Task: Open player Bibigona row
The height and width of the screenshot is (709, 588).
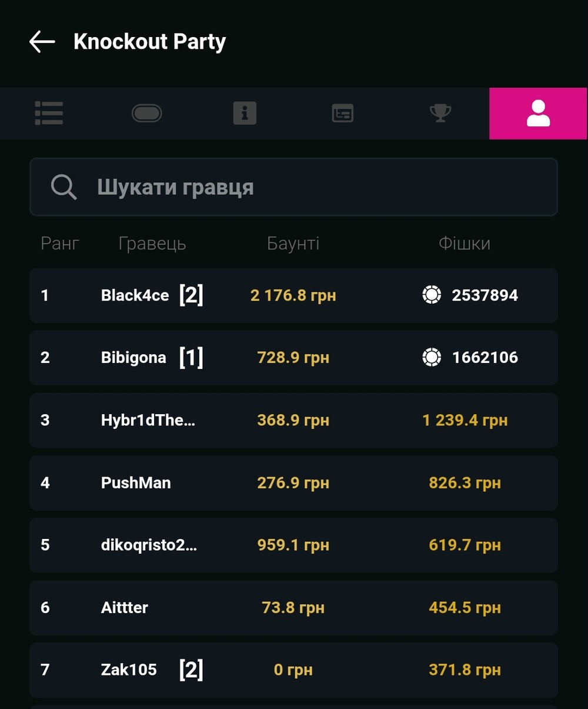Action: (293, 358)
